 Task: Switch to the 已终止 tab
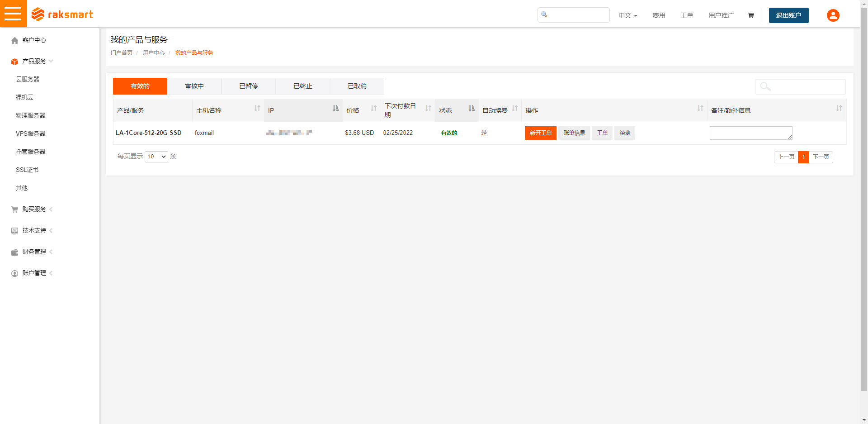click(x=303, y=86)
